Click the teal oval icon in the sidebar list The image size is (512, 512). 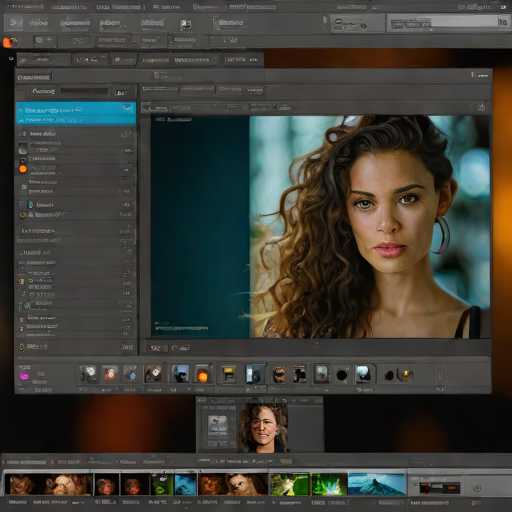tap(30, 204)
